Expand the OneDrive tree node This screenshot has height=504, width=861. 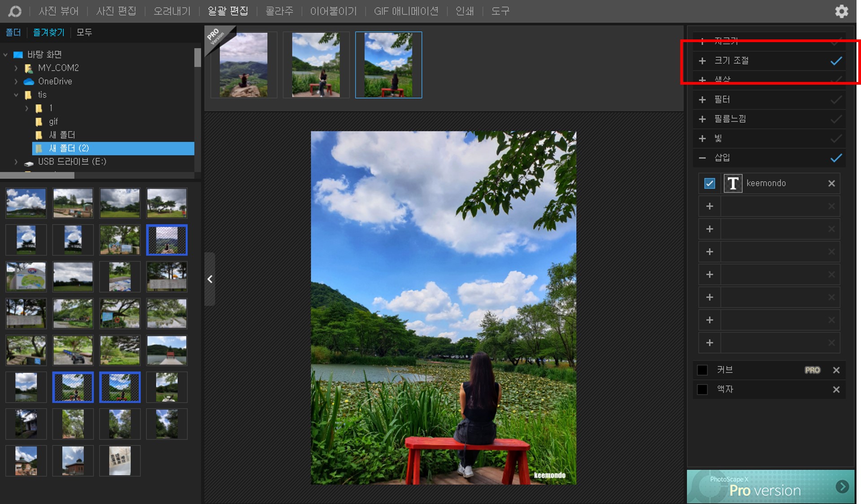tap(16, 82)
